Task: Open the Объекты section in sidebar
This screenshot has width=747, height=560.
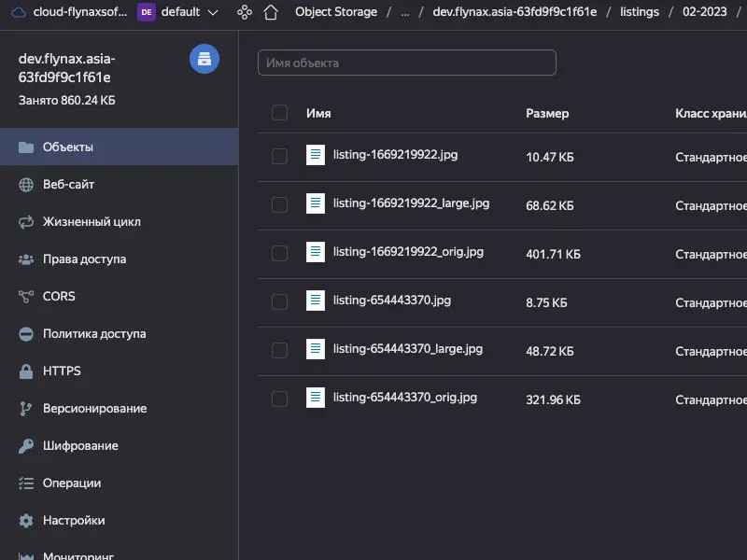Action: [67, 147]
